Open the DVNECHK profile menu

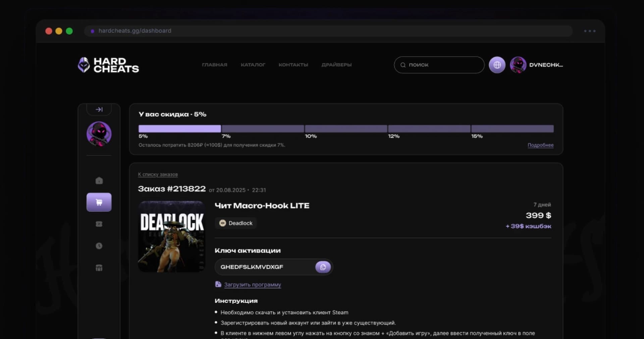[536, 65]
